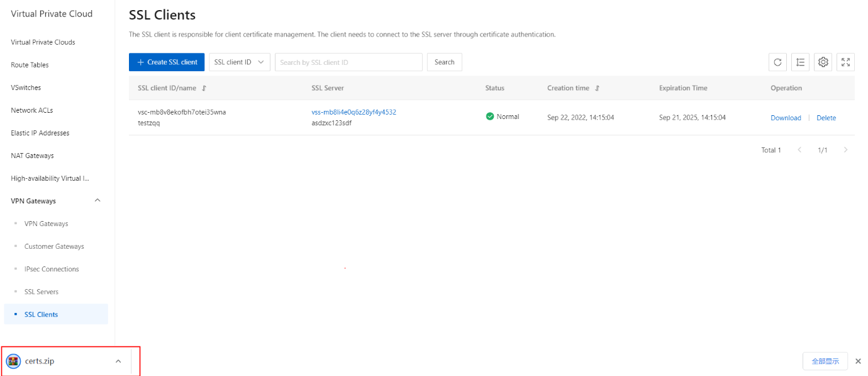Click the Search button

445,62
